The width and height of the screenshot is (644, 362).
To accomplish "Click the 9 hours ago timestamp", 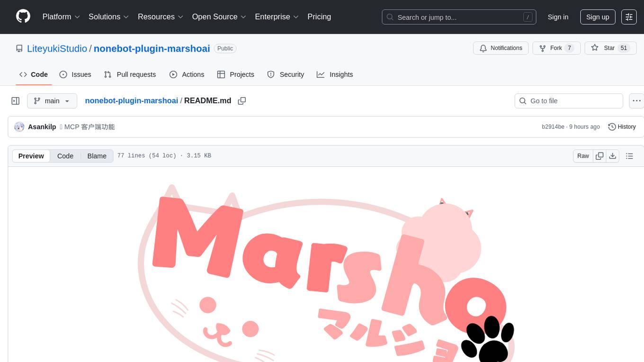I will click(584, 127).
